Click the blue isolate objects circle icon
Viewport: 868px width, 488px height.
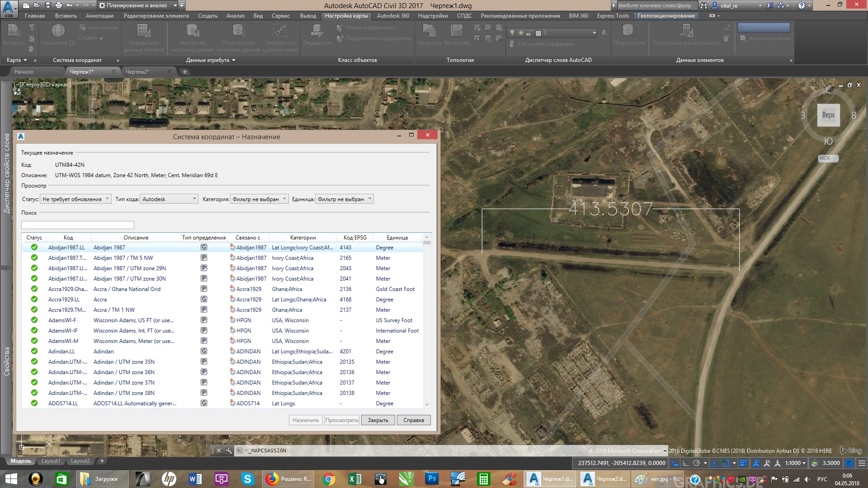[x=849, y=463]
